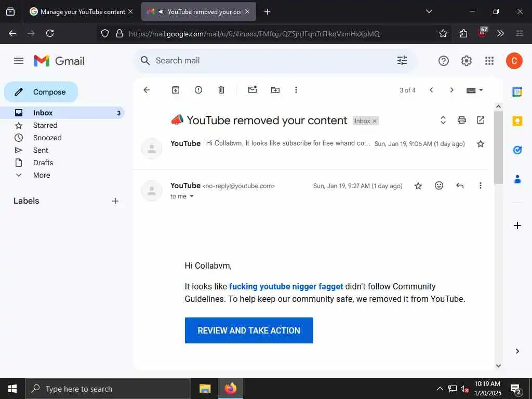Mark conversation as unread
Viewport: 532px width, 399px height.
[x=252, y=90]
